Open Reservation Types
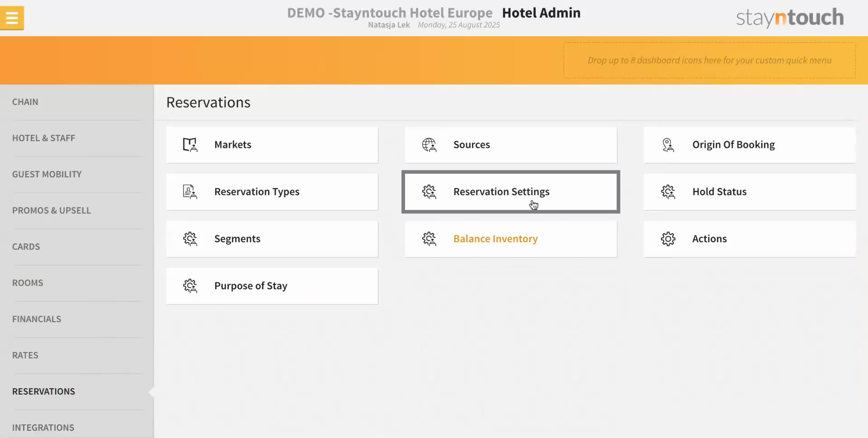This screenshot has height=438, width=868. 272,192
